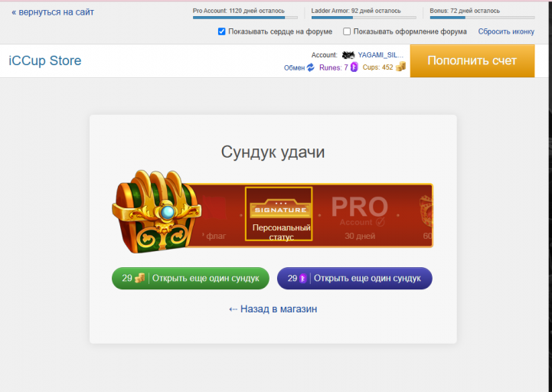The height and width of the screenshot is (392, 552).
Task: Click the account avatar icon
Action: pos(348,55)
